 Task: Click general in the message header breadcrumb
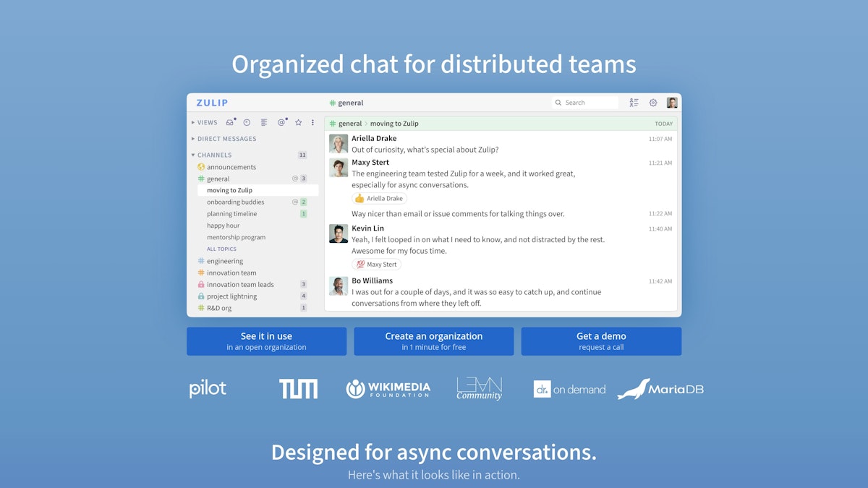pyautogui.click(x=350, y=124)
